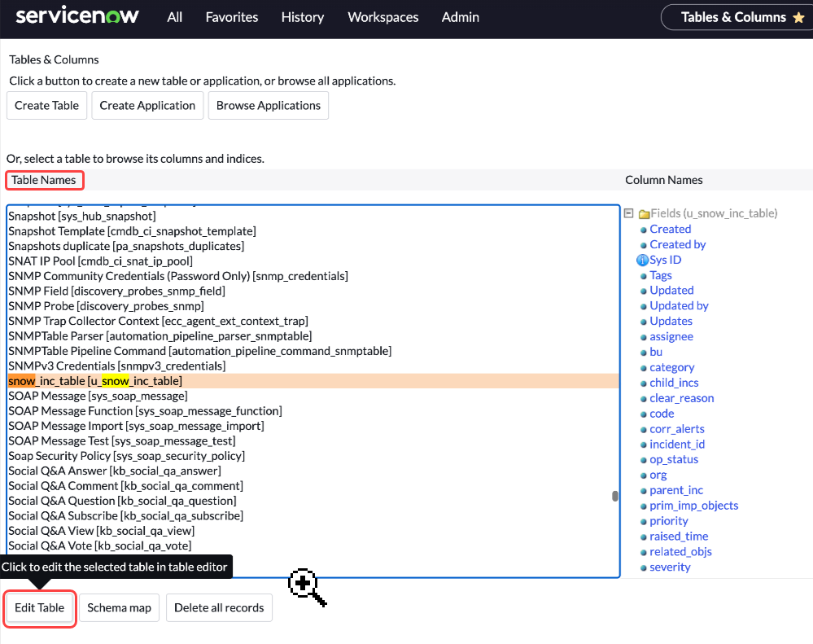
Task: Open the Updates column
Action: click(x=671, y=322)
